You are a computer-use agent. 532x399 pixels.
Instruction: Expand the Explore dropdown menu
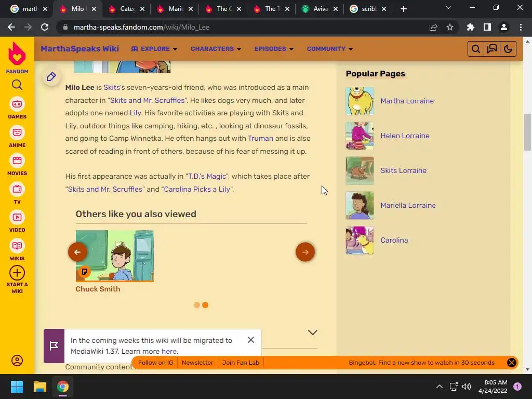click(x=154, y=49)
